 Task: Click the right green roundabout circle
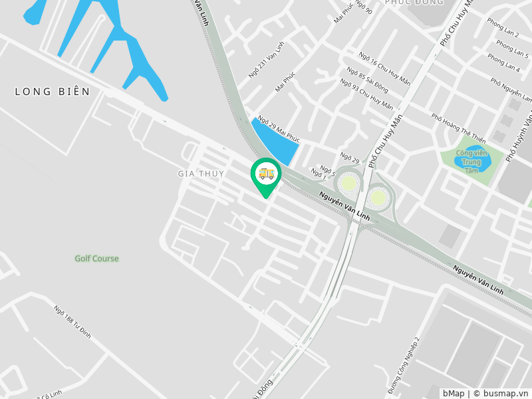pyautogui.click(x=378, y=197)
